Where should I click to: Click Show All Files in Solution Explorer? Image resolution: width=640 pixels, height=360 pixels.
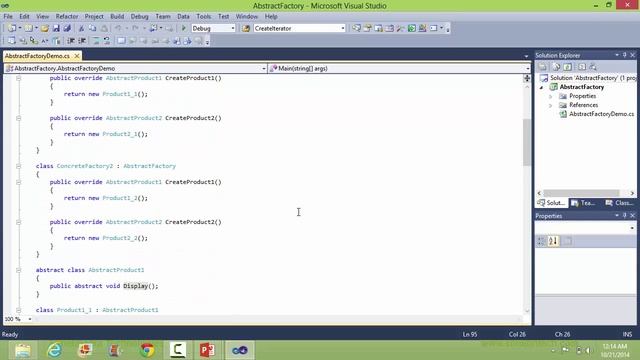click(556, 67)
